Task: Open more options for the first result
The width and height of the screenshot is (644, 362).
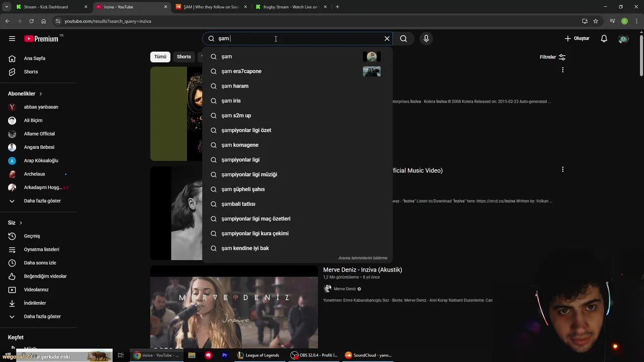Action: 562,70
